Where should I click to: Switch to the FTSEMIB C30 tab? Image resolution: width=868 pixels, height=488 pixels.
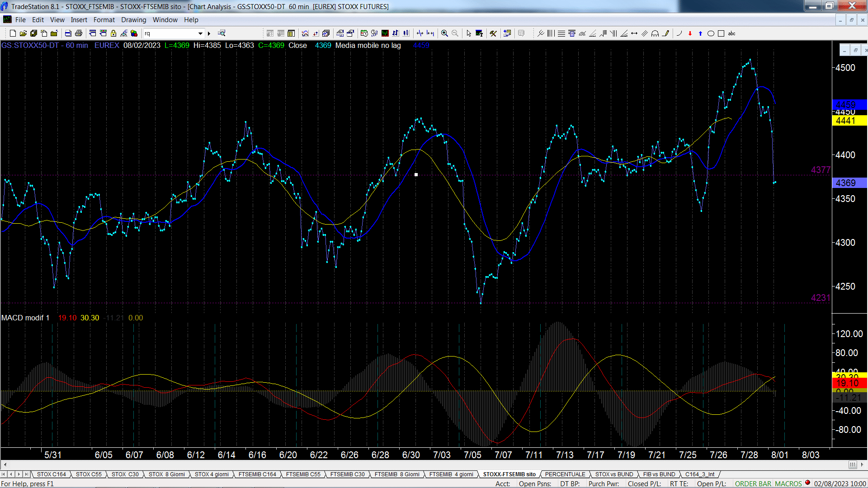347,474
